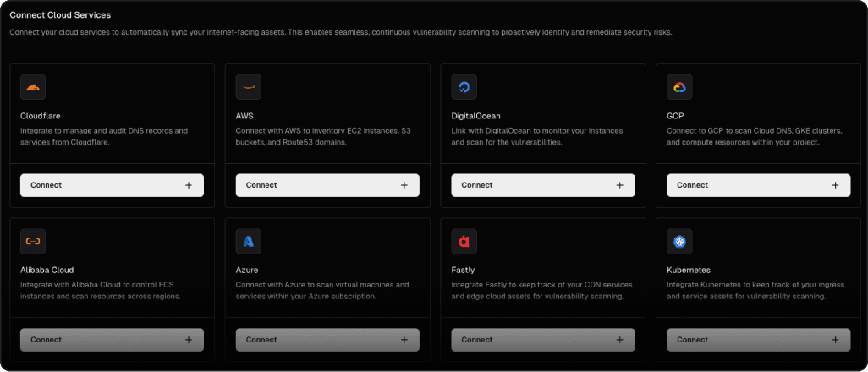Image resolution: width=868 pixels, height=372 pixels.
Task: Click the AWS card title
Action: point(244,117)
